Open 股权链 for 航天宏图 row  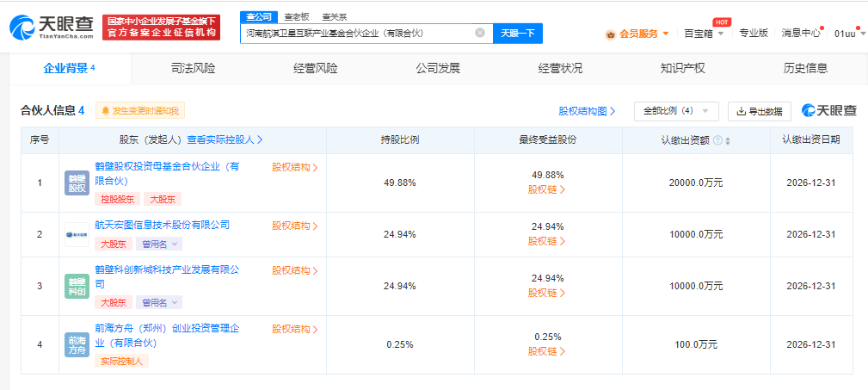[547, 241]
